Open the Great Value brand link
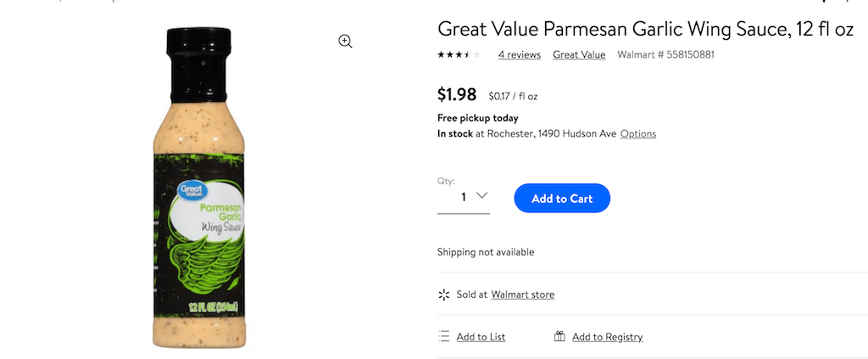Screen dimensions: 868x359 tap(579, 55)
